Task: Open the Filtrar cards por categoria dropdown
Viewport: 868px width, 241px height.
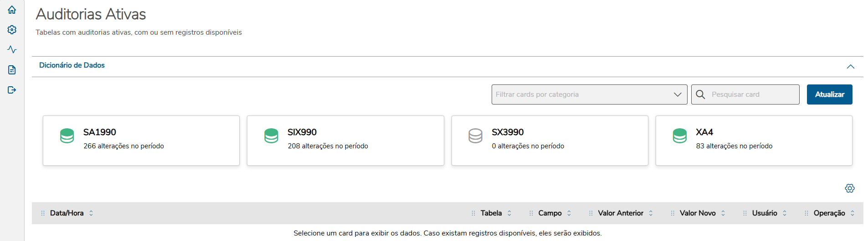Action: pos(589,94)
